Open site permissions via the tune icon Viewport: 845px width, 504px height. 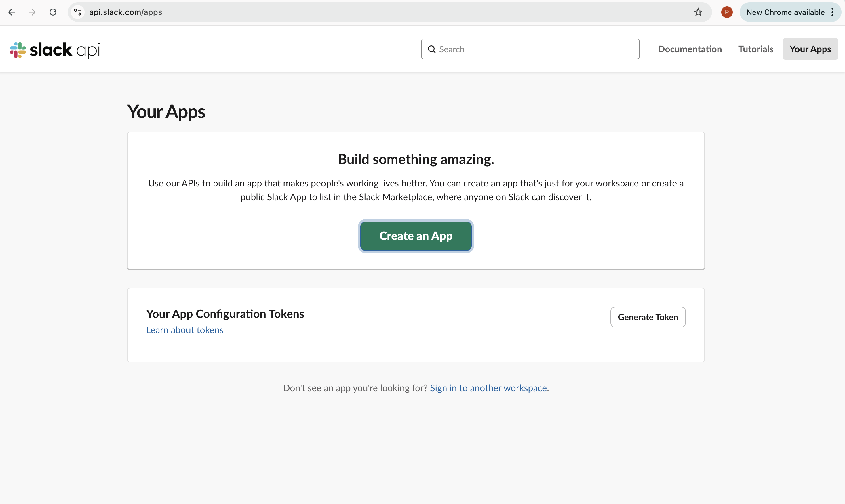point(77,12)
